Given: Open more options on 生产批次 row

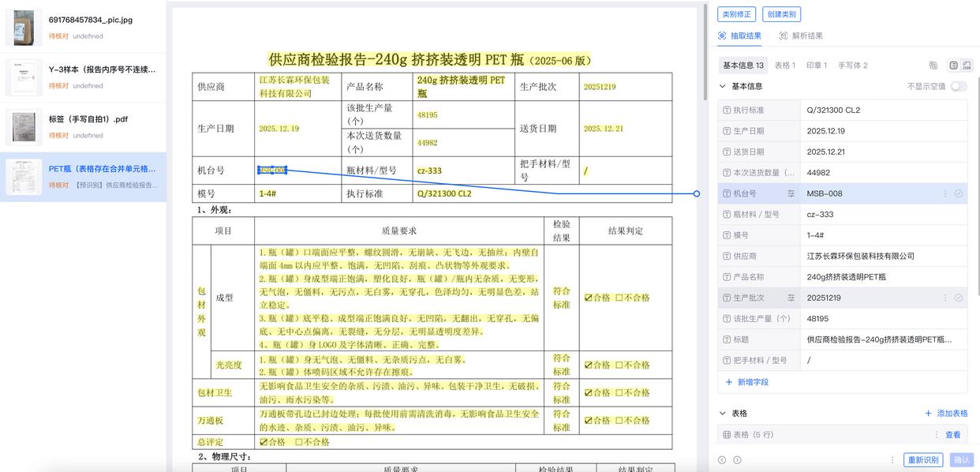Looking at the screenshot, I should click(945, 298).
